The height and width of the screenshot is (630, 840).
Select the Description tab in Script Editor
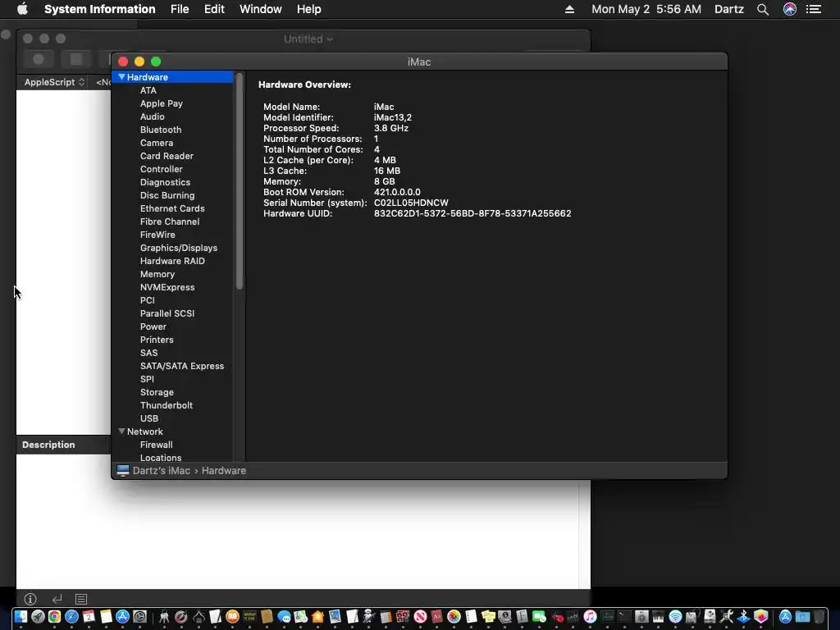(x=48, y=445)
